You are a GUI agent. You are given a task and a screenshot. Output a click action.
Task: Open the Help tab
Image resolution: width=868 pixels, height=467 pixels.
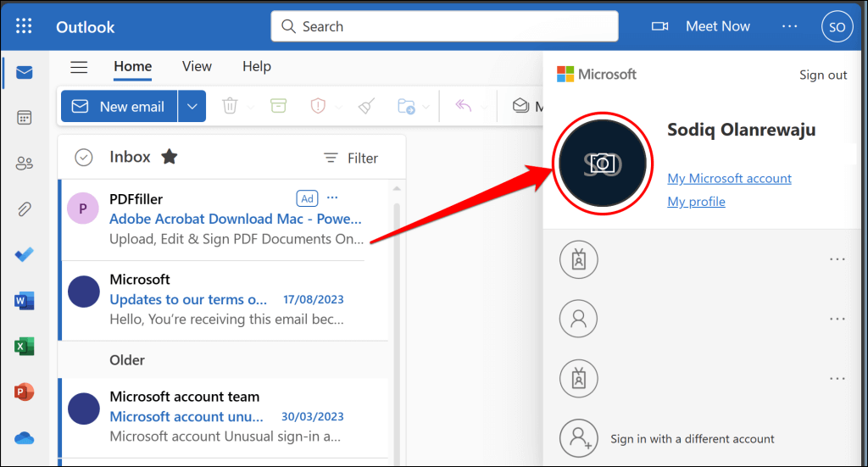tap(257, 66)
